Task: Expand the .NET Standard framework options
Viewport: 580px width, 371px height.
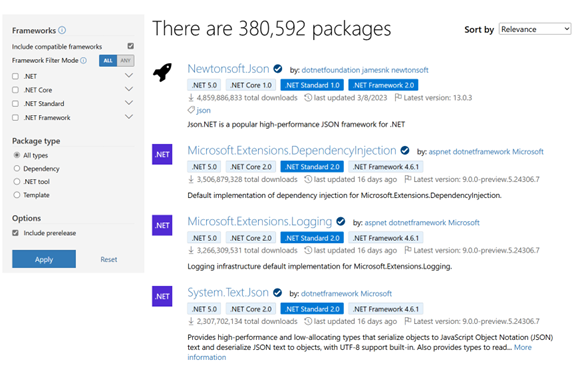Action: [129, 103]
